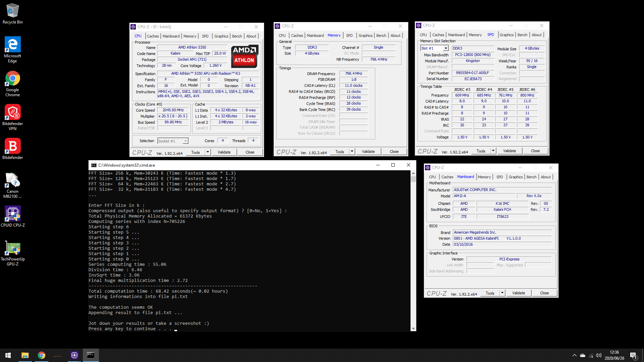This screenshot has width=644, height=362.
Task: Open File Explorer in taskbar
Action: [x=25, y=355]
